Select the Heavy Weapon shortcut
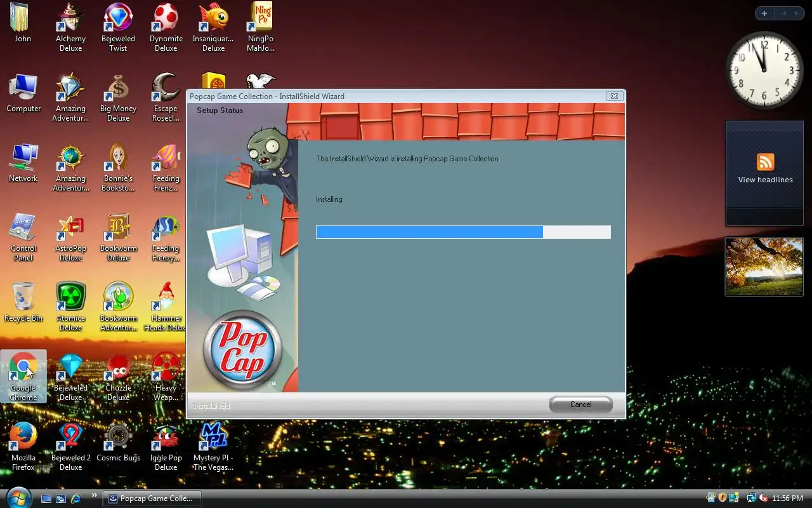The image size is (812, 508). coord(166,377)
